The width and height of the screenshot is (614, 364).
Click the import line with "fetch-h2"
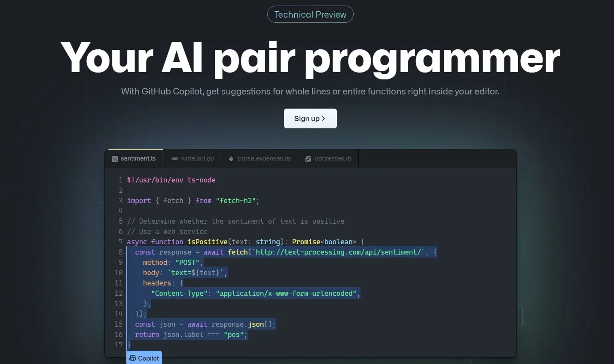pyautogui.click(x=193, y=201)
